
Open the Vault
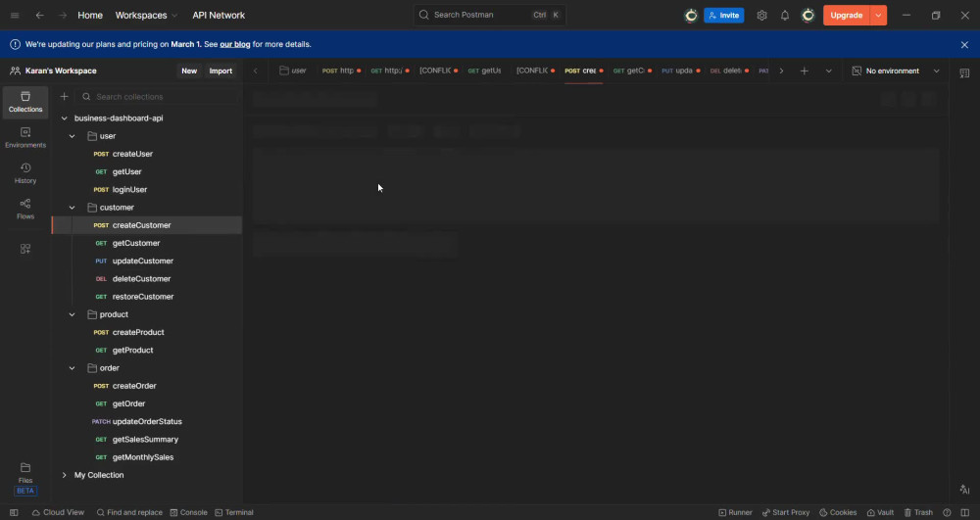(x=880, y=512)
